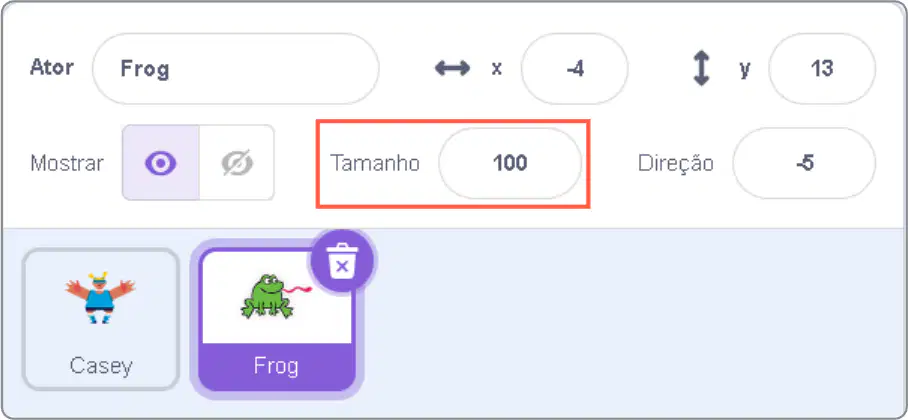Click the green frog image in sprite list
Image resolution: width=908 pixels, height=420 pixels.
pyautogui.click(x=276, y=297)
